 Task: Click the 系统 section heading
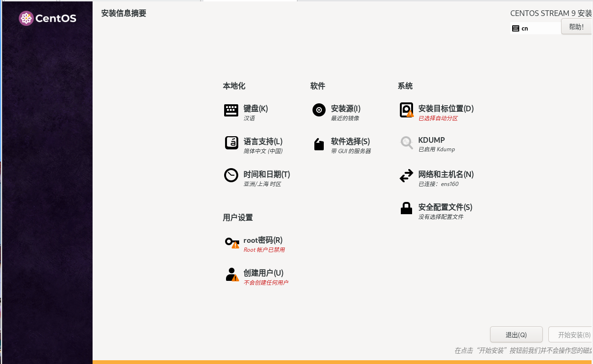(405, 86)
